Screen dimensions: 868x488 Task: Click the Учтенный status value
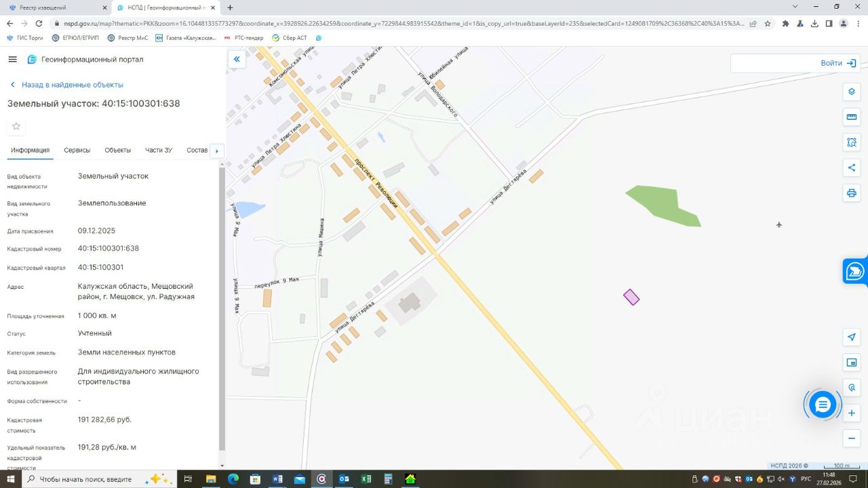tap(95, 333)
